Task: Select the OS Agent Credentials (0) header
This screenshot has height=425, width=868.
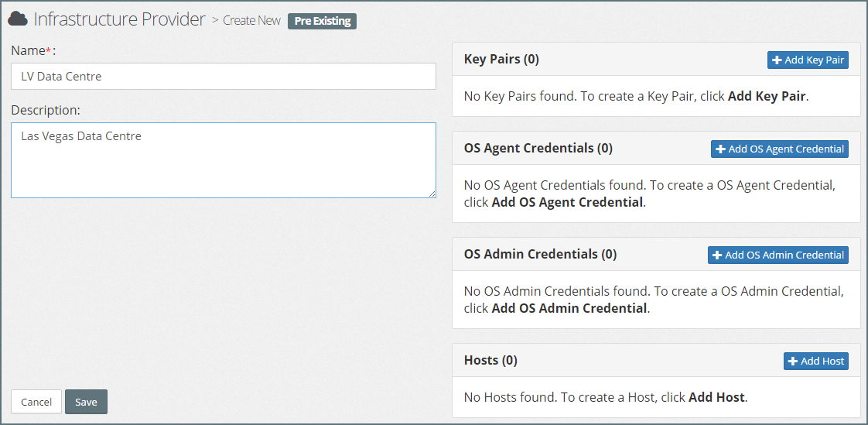Action: tap(538, 148)
